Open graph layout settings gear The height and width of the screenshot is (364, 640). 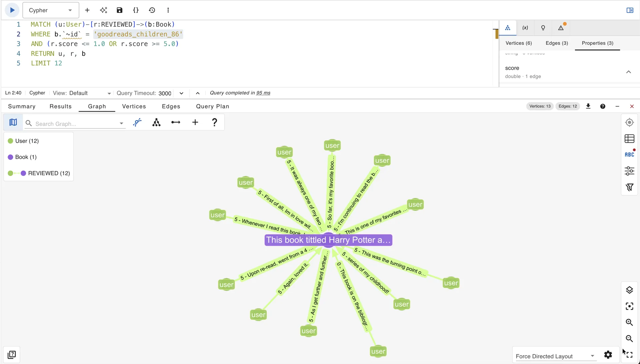pos(608,355)
